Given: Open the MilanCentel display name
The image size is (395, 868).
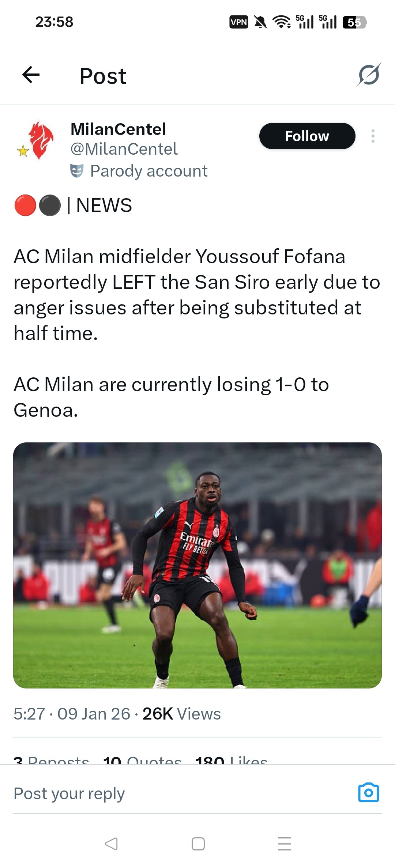Looking at the screenshot, I should (x=118, y=129).
